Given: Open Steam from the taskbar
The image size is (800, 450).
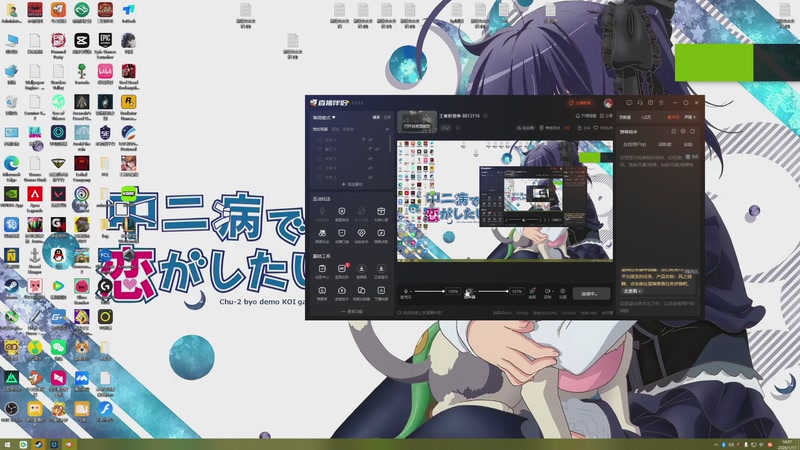Looking at the screenshot, I should click(38, 444).
